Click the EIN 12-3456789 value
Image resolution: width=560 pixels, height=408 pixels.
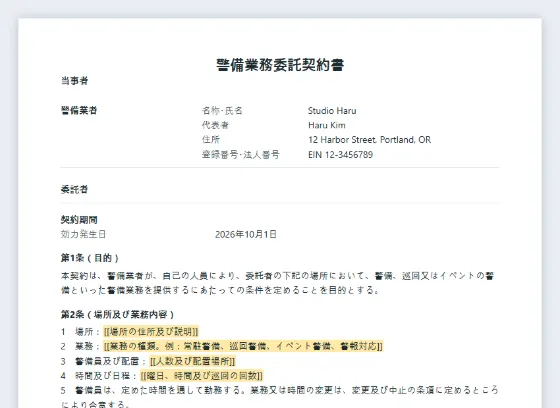click(x=340, y=155)
